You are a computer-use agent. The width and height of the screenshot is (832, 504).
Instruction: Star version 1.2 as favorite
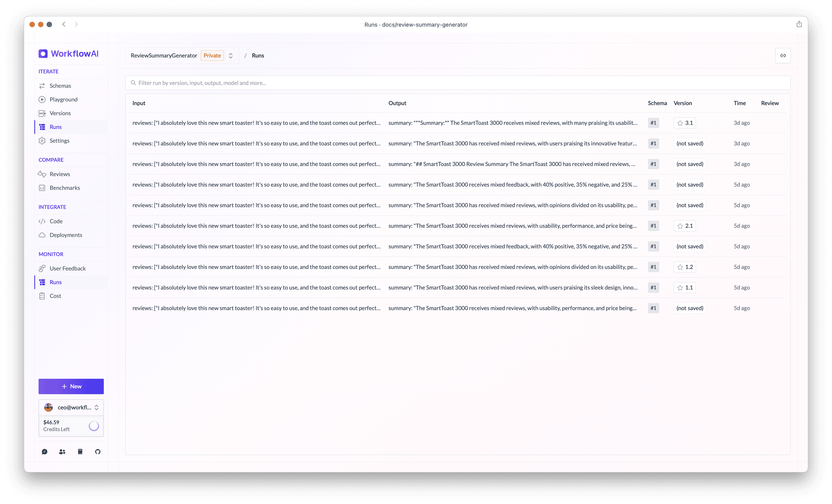coord(680,267)
